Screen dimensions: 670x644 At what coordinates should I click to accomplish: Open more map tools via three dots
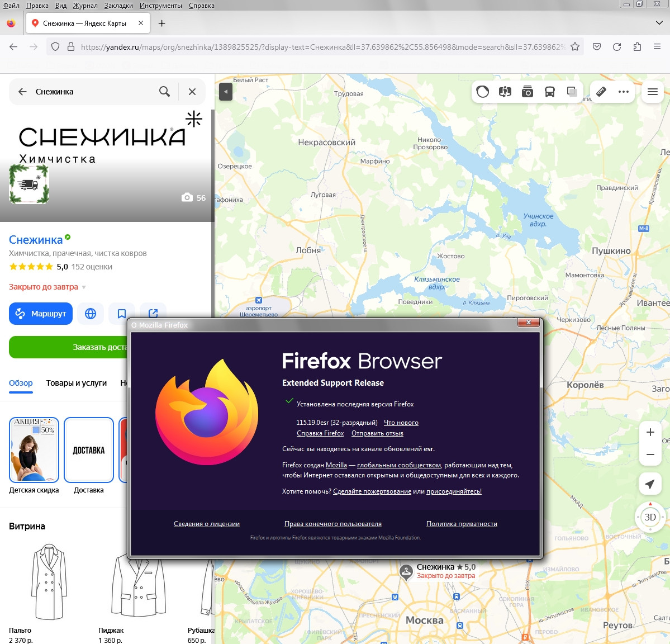tap(624, 92)
